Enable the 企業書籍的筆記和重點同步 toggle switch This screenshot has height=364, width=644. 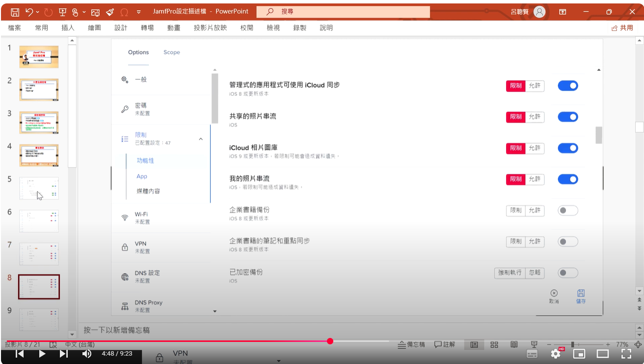coord(568,242)
